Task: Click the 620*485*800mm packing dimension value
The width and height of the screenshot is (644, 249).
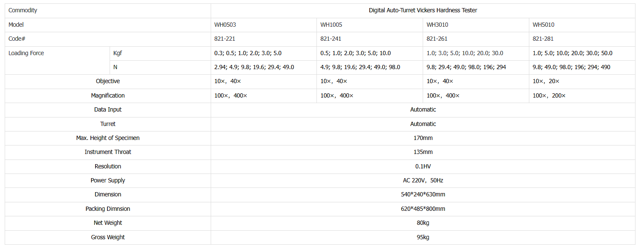Action: pyautogui.click(x=423, y=209)
